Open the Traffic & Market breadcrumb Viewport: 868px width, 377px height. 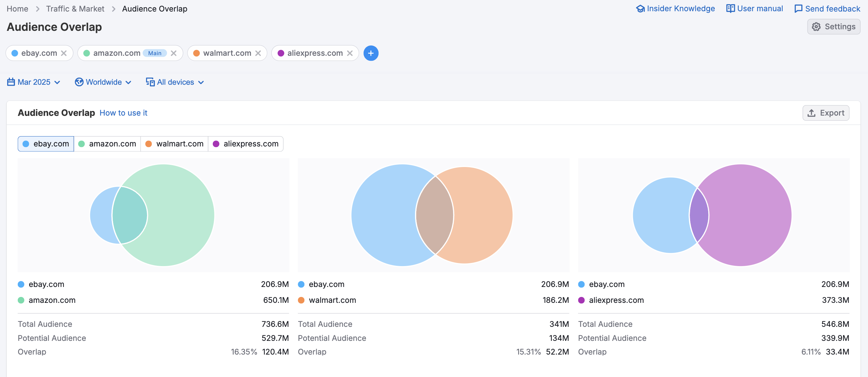point(75,8)
